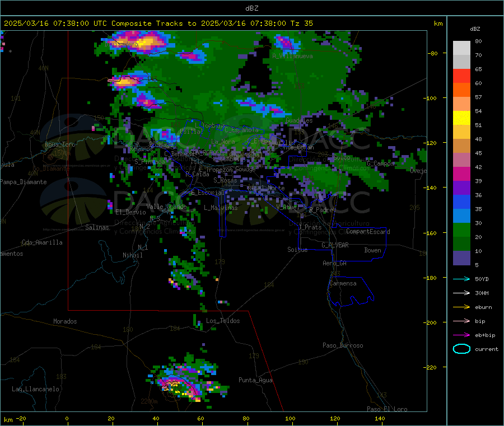
Task: Click the 30HM white arrow legend icon
Action: [461, 293]
